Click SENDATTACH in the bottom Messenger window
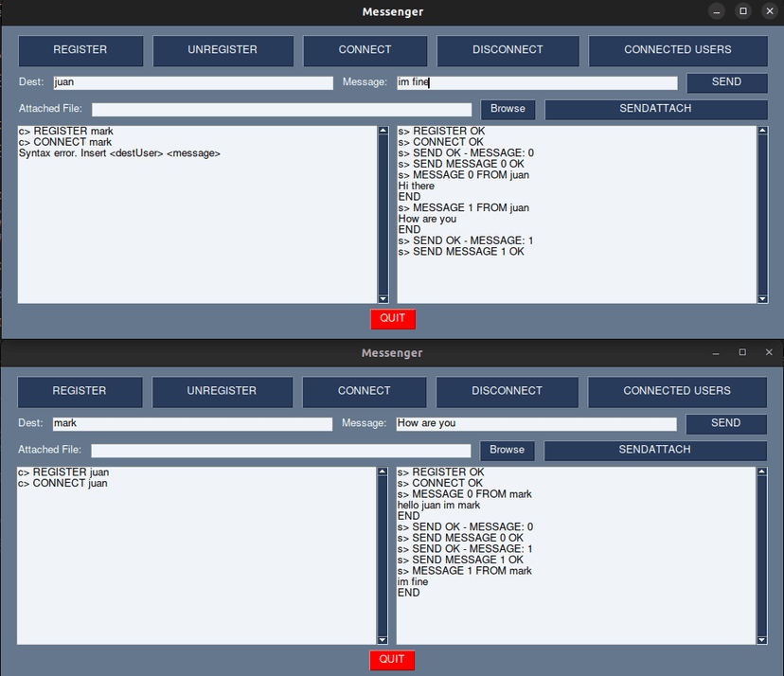Viewport: 784px width, 676px height. 655,450
